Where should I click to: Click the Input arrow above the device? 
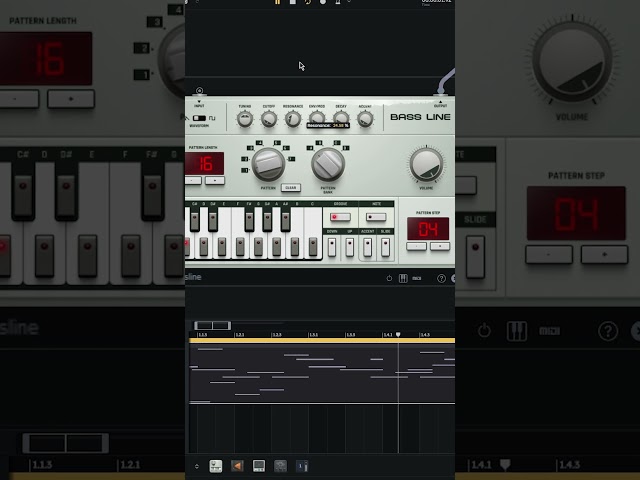[199, 101]
